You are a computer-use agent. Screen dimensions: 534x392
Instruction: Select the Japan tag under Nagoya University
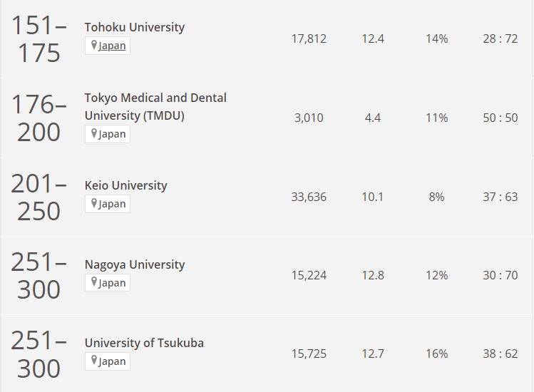point(112,283)
